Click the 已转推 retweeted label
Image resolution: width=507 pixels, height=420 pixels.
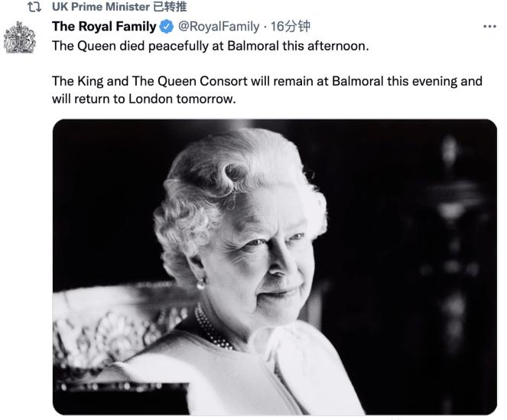pos(170,8)
